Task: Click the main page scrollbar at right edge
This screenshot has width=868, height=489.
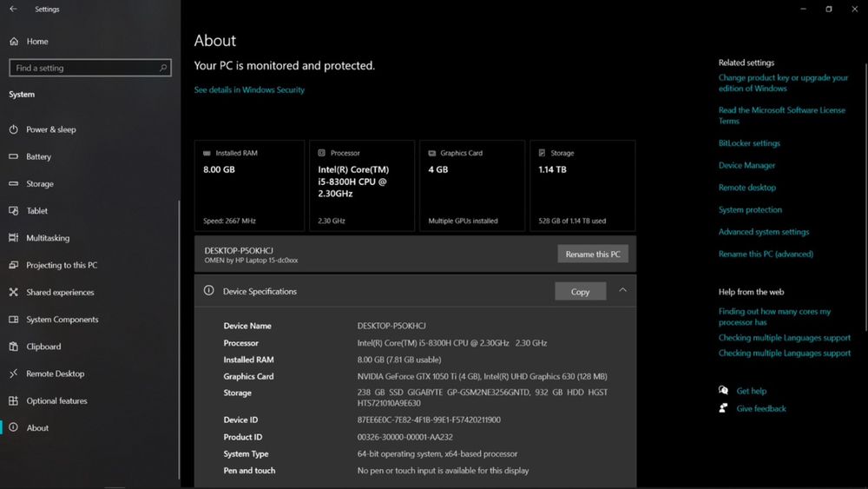Action: [865, 196]
